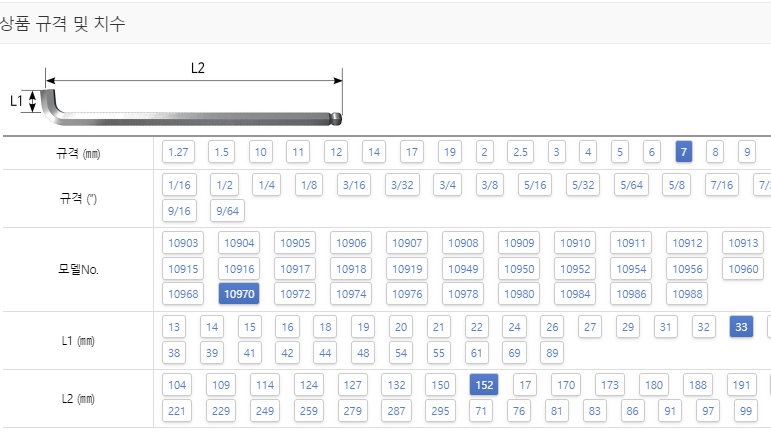The height and width of the screenshot is (436, 771).
Task: Choose the L2 value 104 chip
Action: (x=177, y=385)
